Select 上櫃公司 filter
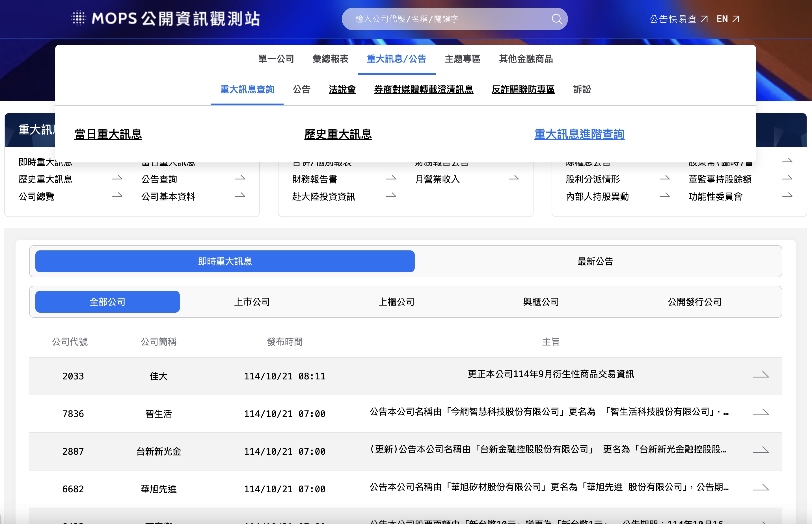812x524 pixels. click(x=396, y=302)
